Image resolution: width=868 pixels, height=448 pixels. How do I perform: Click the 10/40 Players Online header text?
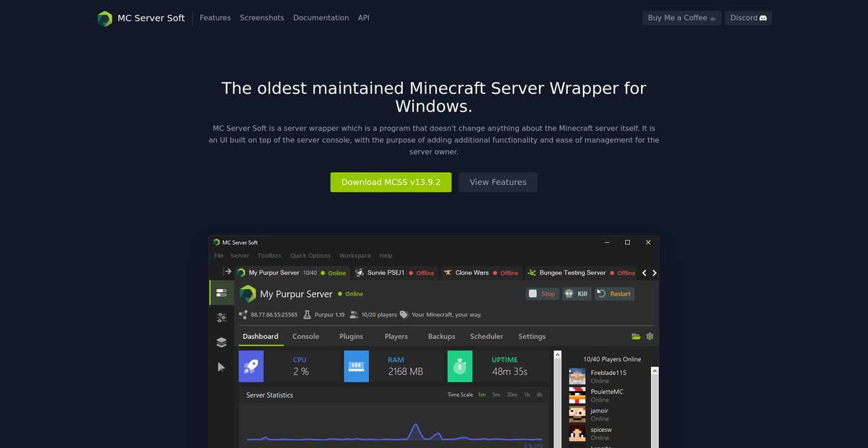click(612, 359)
